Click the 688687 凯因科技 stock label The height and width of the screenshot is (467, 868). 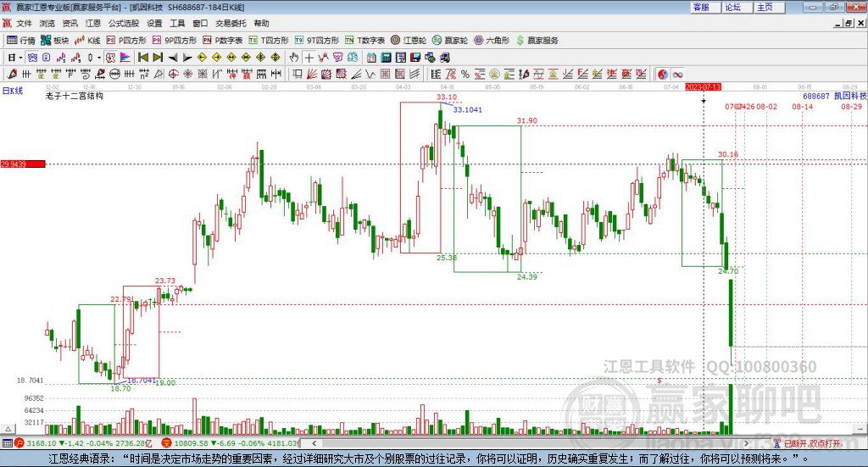(x=835, y=96)
